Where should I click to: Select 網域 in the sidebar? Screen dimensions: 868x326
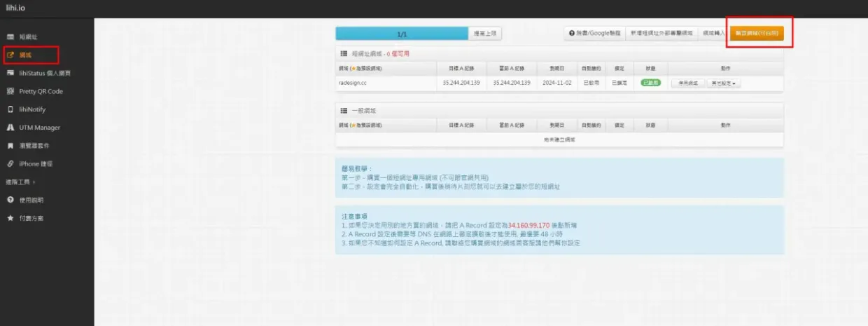coord(26,55)
